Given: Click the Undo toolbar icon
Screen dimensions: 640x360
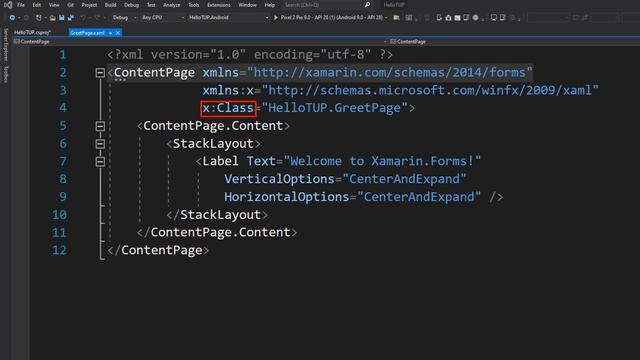Looking at the screenshot, I should pyautogui.click(x=83, y=18).
